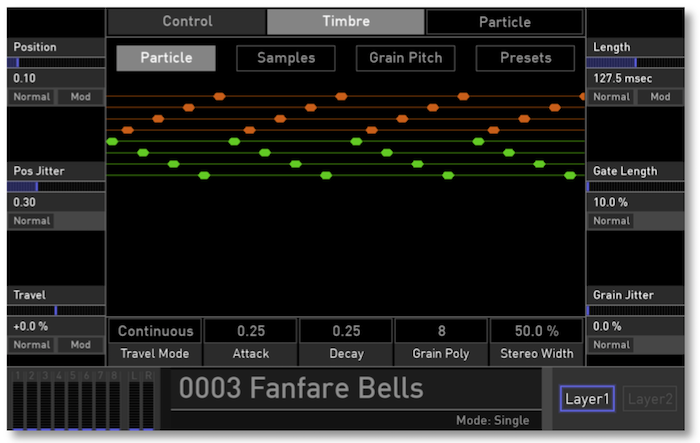Select Layer1 button
This screenshot has height=443, width=700.
(x=587, y=399)
